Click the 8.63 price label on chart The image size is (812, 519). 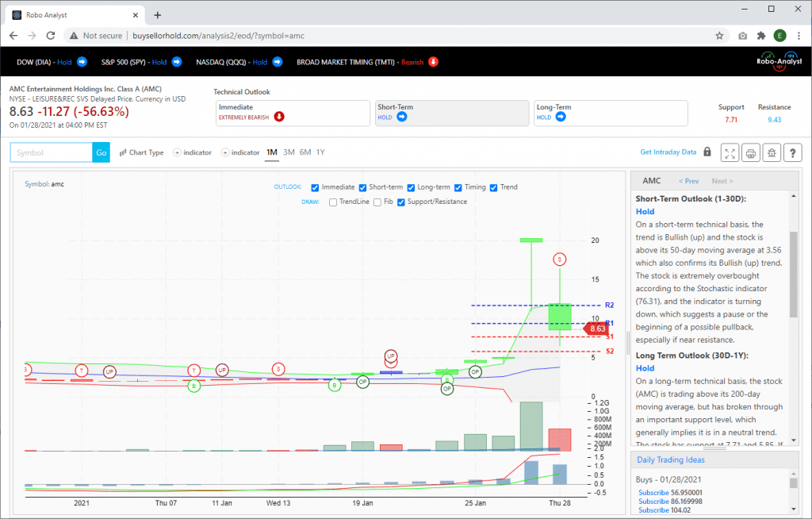pyautogui.click(x=596, y=329)
